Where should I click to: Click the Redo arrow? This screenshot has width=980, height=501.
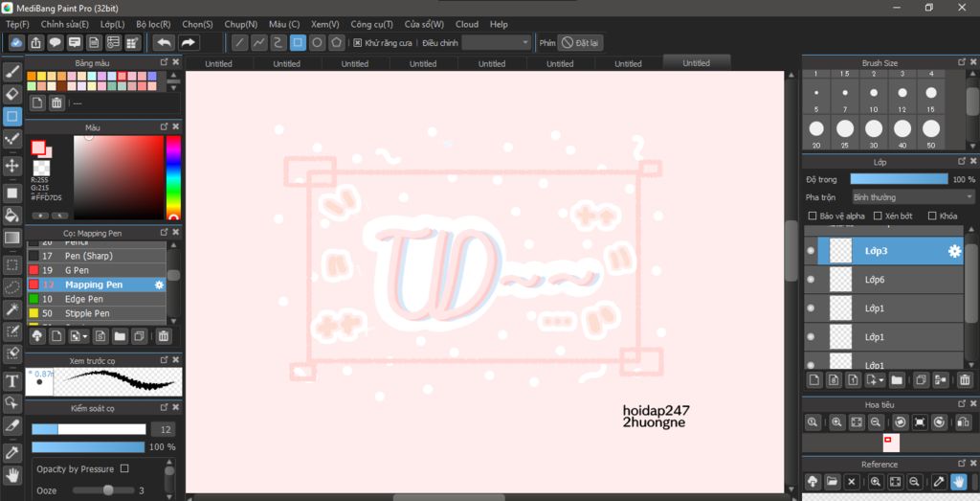[x=188, y=42]
